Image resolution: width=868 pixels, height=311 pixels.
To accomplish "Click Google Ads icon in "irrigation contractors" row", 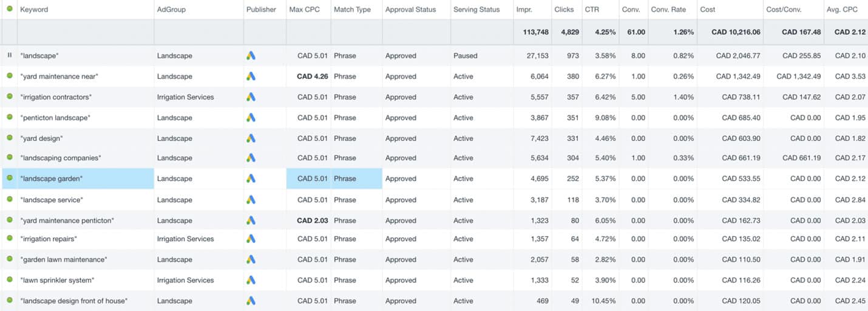I will [251, 97].
